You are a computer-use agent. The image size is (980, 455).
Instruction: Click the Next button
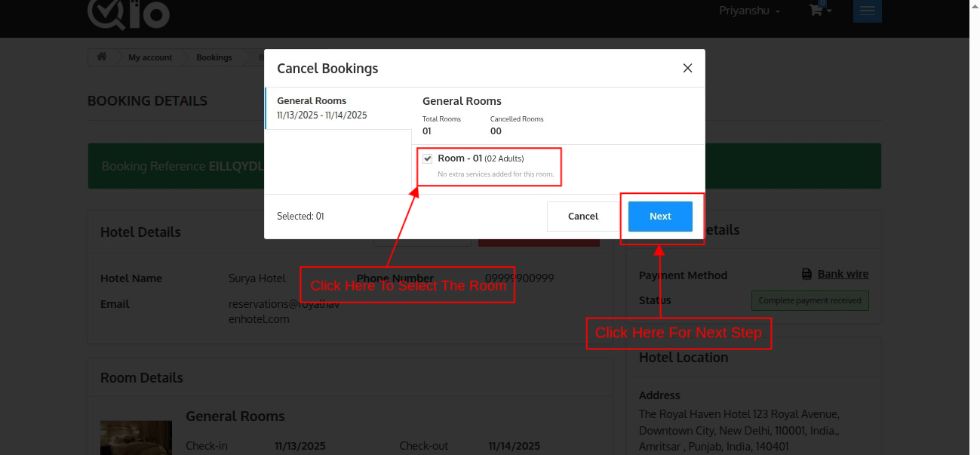(660, 217)
